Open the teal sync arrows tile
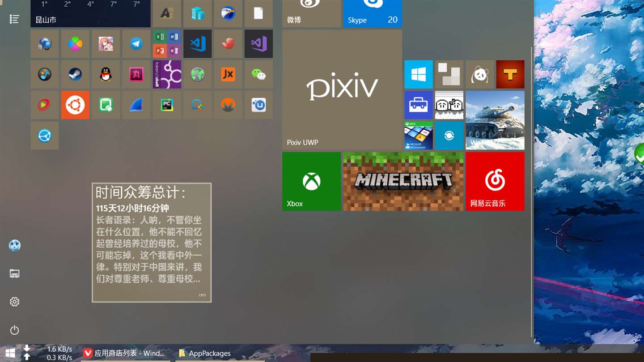The width and height of the screenshot is (644, 362). [x=449, y=136]
